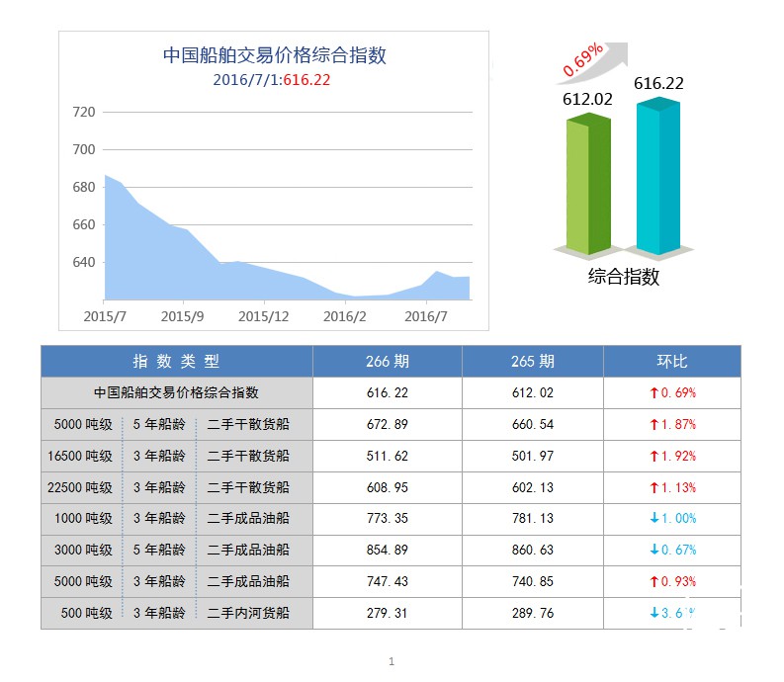Click table cell 740.85
The image size is (784, 682).
coord(533,581)
